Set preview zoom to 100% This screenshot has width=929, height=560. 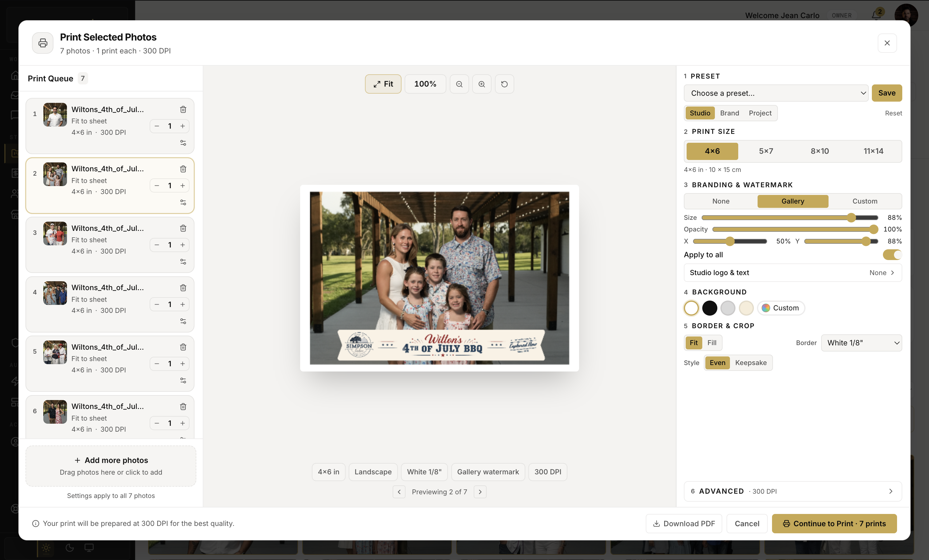[x=425, y=84]
